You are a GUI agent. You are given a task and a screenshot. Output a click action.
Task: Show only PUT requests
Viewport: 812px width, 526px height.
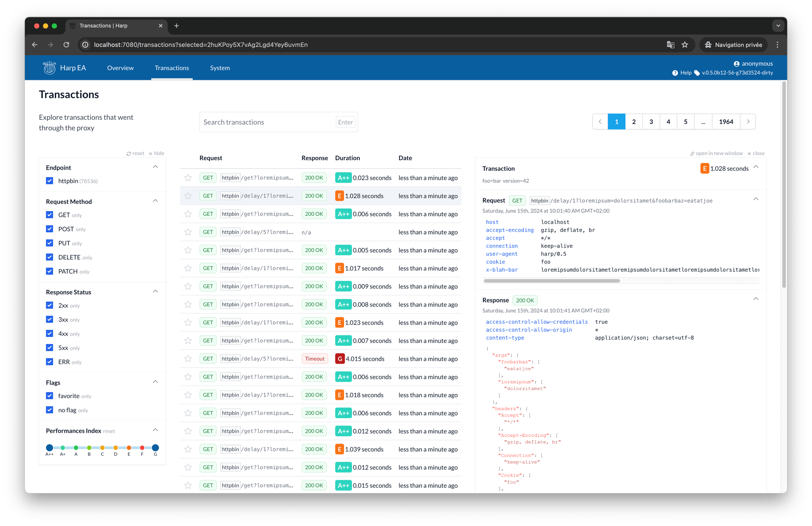(x=77, y=243)
